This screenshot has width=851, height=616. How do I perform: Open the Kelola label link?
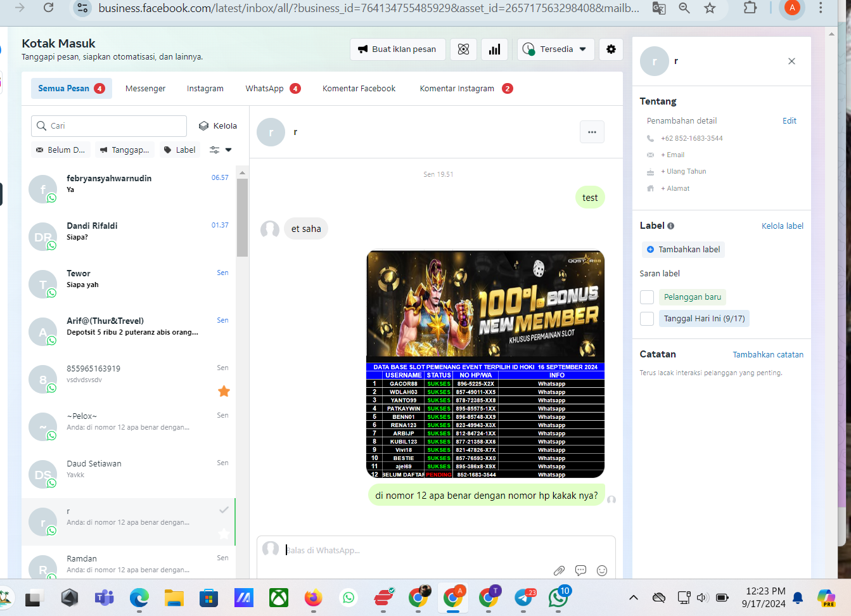click(782, 226)
